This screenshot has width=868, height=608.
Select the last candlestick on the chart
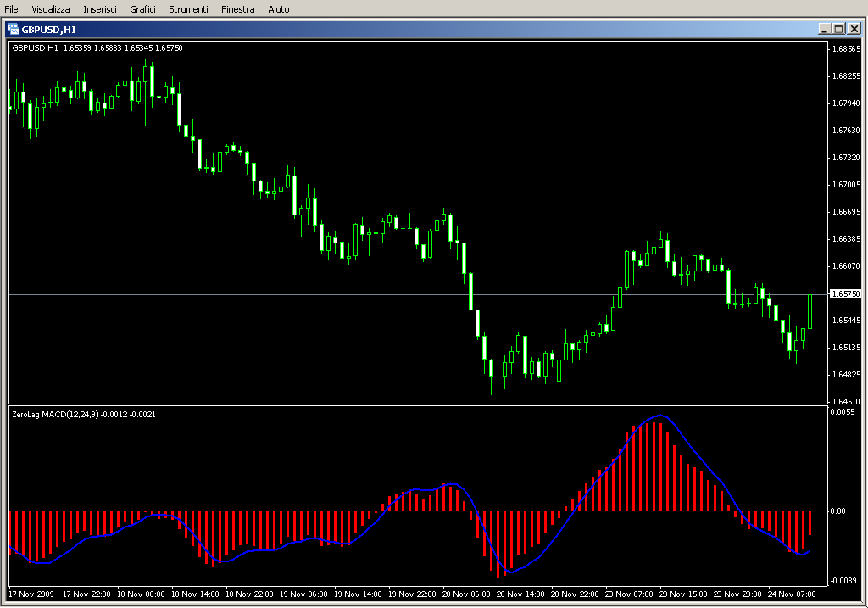[x=810, y=312]
